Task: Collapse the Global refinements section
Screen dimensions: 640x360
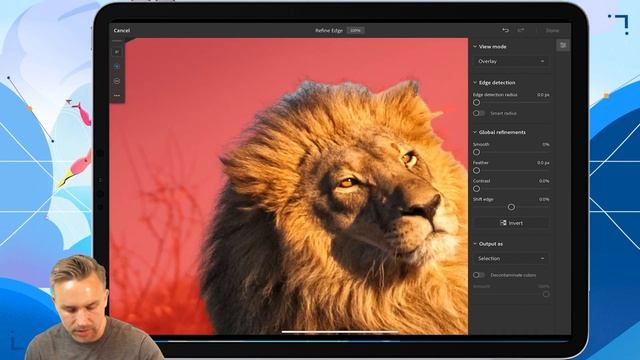Action: pyautogui.click(x=475, y=132)
